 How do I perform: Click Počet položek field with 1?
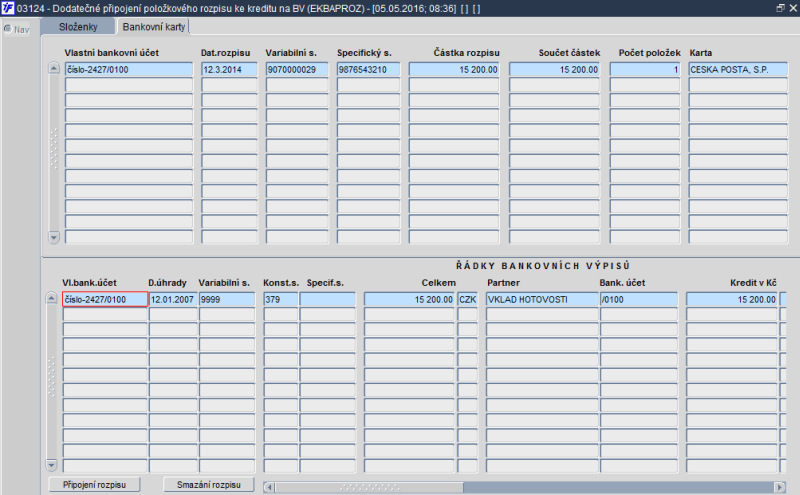tap(645, 69)
